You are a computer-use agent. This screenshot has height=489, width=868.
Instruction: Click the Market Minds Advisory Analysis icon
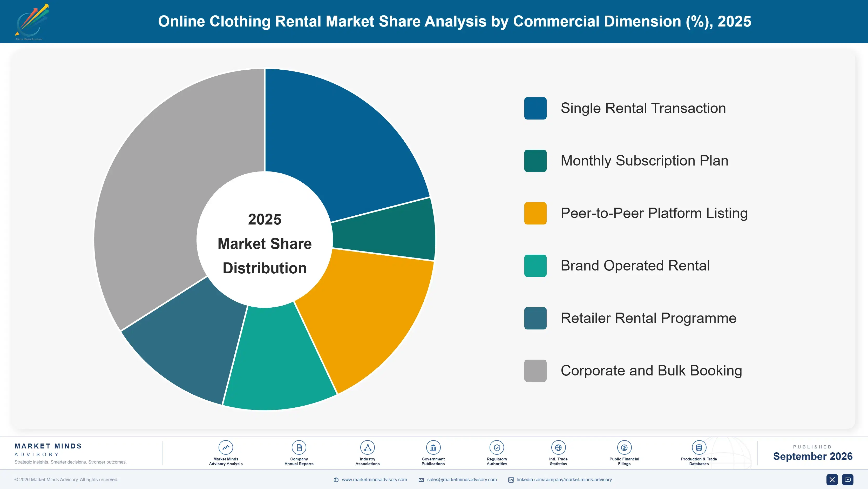(226, 447)
